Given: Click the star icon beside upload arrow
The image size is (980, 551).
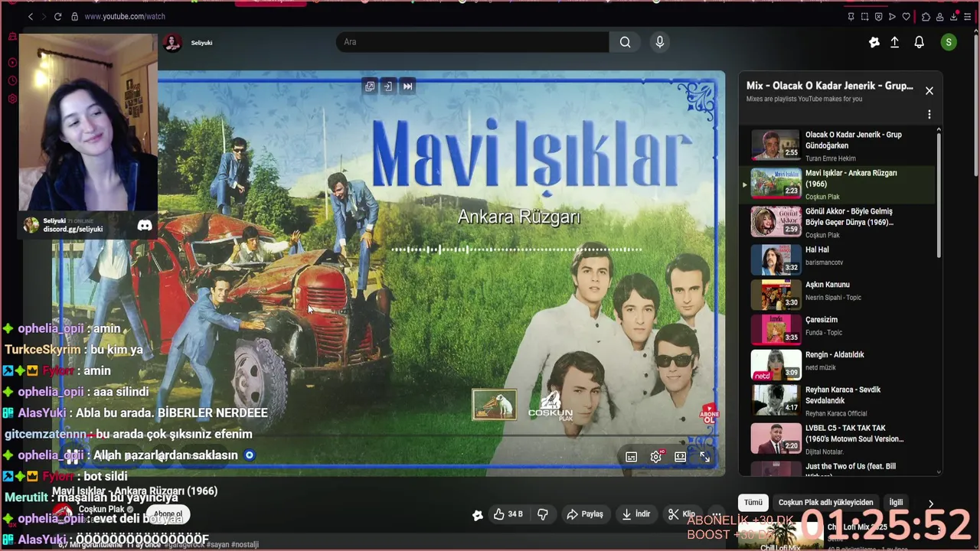Looking at the screenshot, I should (874, 43).
